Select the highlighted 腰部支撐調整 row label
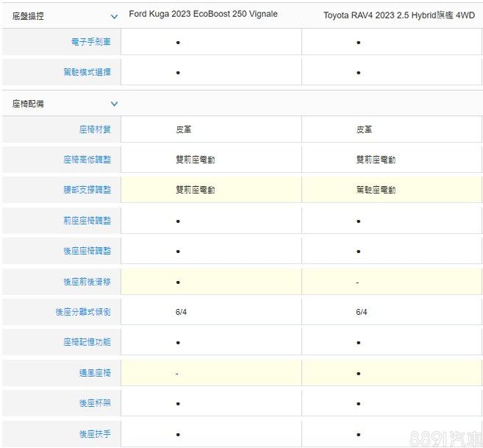The image size is (483, 448). pyautogui.click(x=87, y=190)
